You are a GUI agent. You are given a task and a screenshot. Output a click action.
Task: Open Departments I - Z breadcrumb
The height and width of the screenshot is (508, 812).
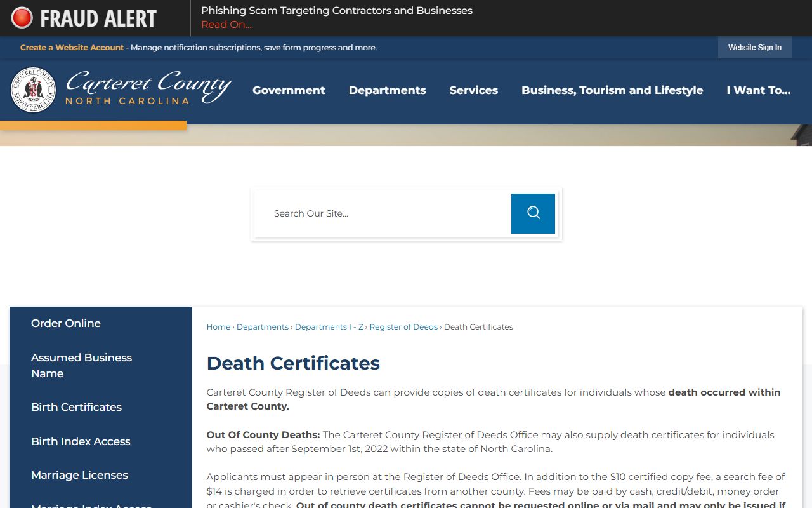pos(329,327)
